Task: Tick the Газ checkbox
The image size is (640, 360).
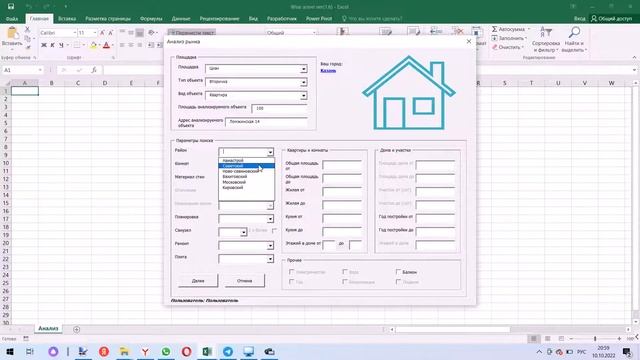Action: (291, 282)
